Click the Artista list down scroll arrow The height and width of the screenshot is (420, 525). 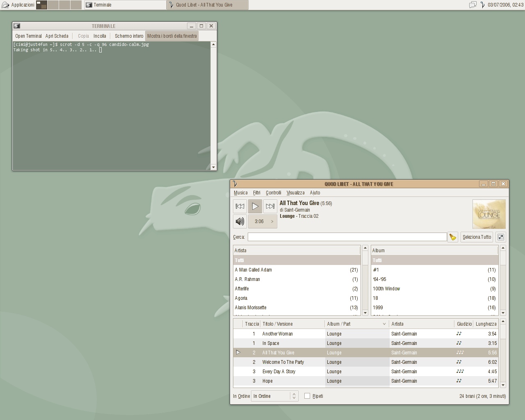365,313
